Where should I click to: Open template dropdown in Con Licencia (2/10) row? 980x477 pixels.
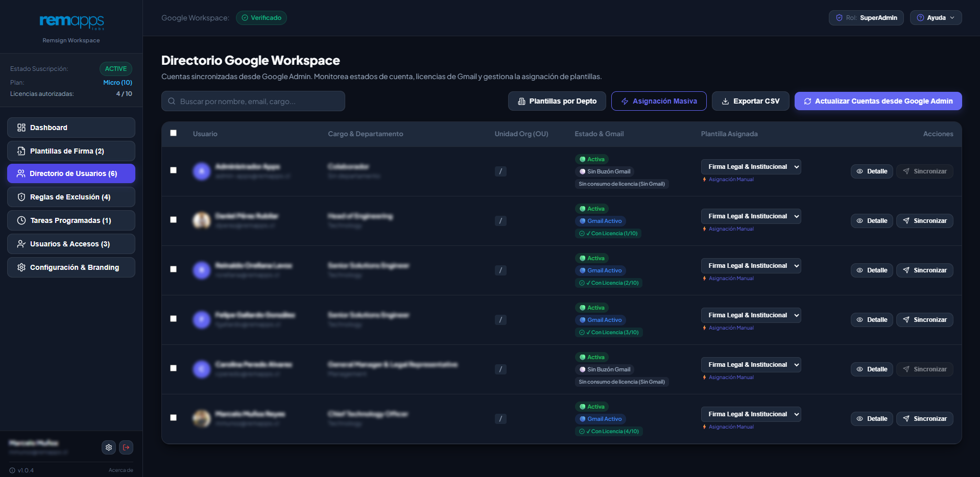[751, 266]
